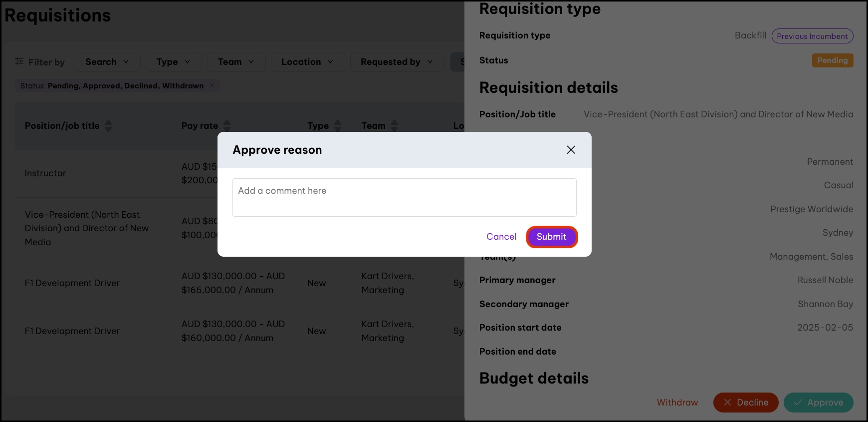Click the Withdraw link

click(677, 403)
